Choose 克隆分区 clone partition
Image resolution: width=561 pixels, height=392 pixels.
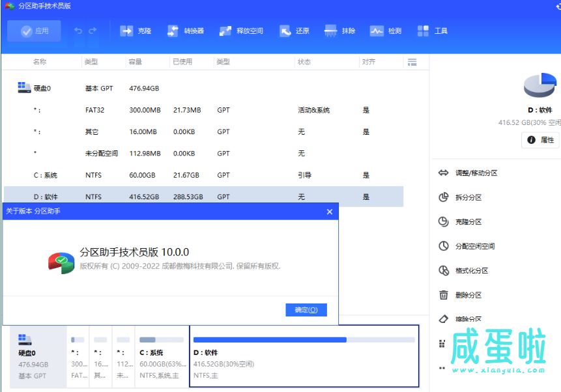click(460, 222)
